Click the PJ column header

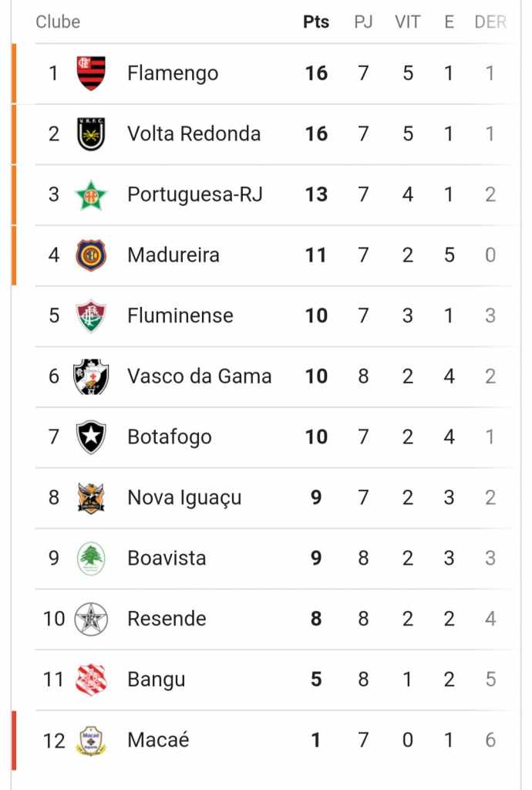pos(363,22)
